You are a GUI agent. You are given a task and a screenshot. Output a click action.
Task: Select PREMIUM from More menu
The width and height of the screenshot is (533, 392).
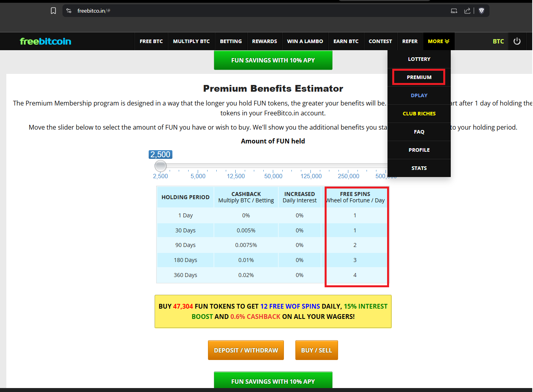point(419,77)
